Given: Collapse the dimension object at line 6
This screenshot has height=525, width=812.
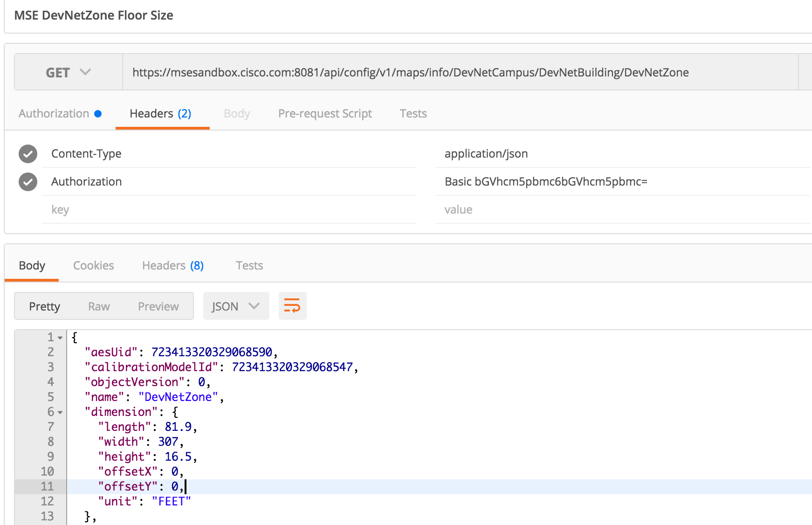Looking at the screenshot, I should point(60,412).
